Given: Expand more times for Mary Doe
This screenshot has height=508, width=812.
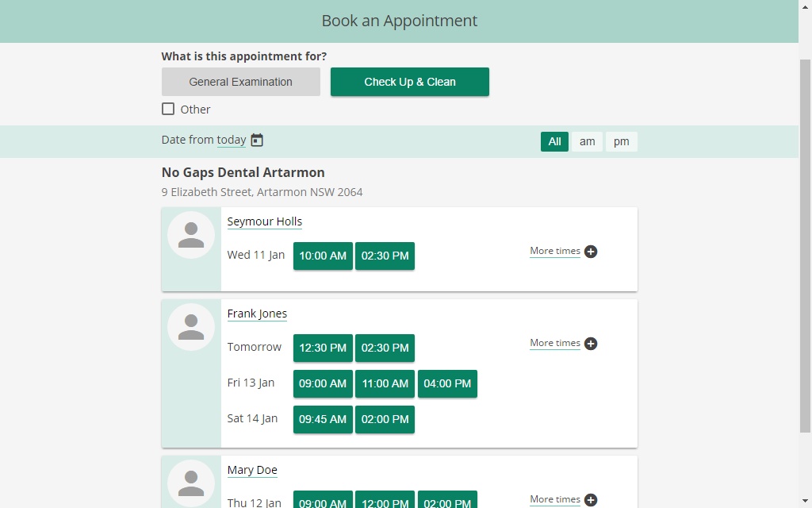Looking at the screenshot, I should (590, 499).
